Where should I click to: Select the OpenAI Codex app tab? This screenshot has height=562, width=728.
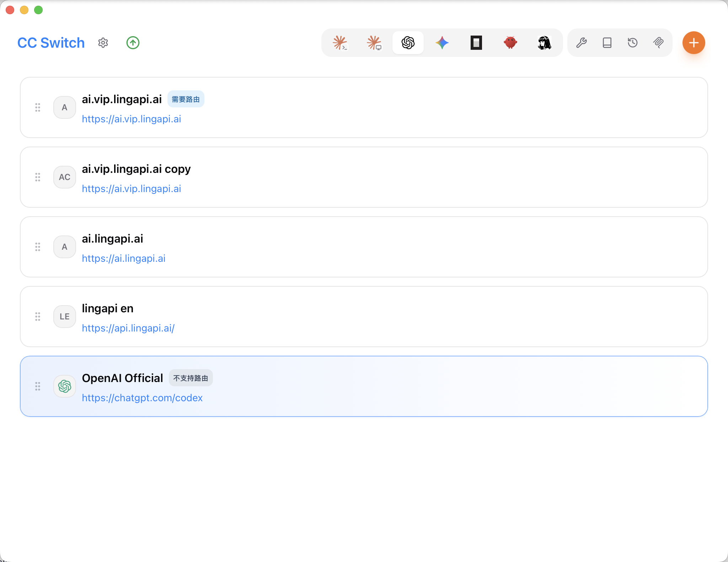coord(408,43)
